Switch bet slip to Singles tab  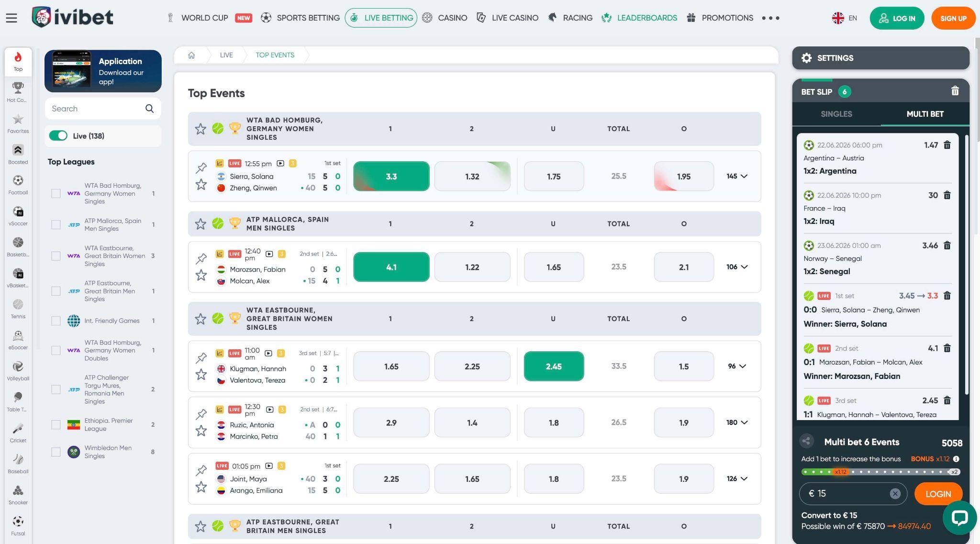[836, 114]
